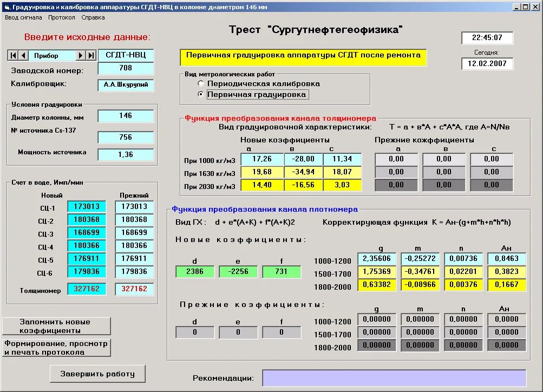Screen dimensions: 543x392
Task: Click new density coefficient d field 2386
Action: click(x=195, y=272)
